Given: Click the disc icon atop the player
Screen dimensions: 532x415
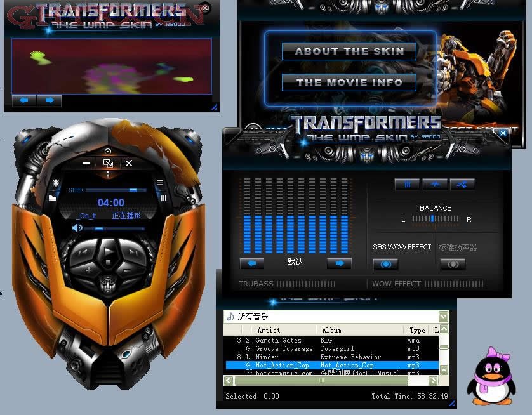Looking at the screenshot, I should pos(108,151).
